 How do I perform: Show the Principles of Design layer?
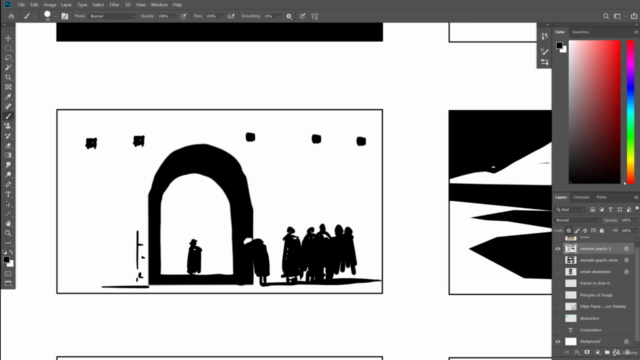(x=558, y=295)
